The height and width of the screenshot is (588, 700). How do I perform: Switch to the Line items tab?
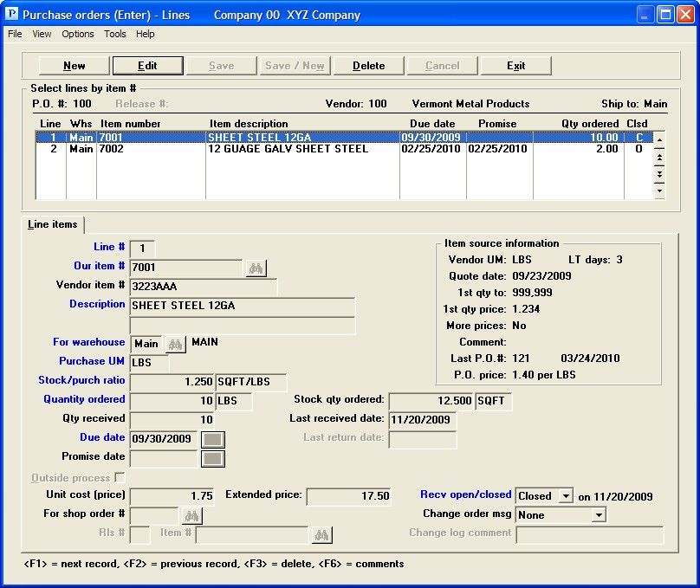point(53,224)
